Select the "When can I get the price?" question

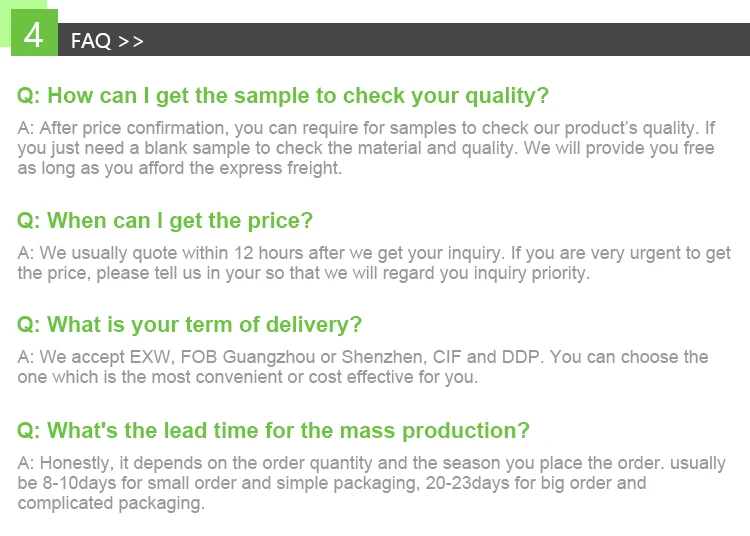[165, 221]
